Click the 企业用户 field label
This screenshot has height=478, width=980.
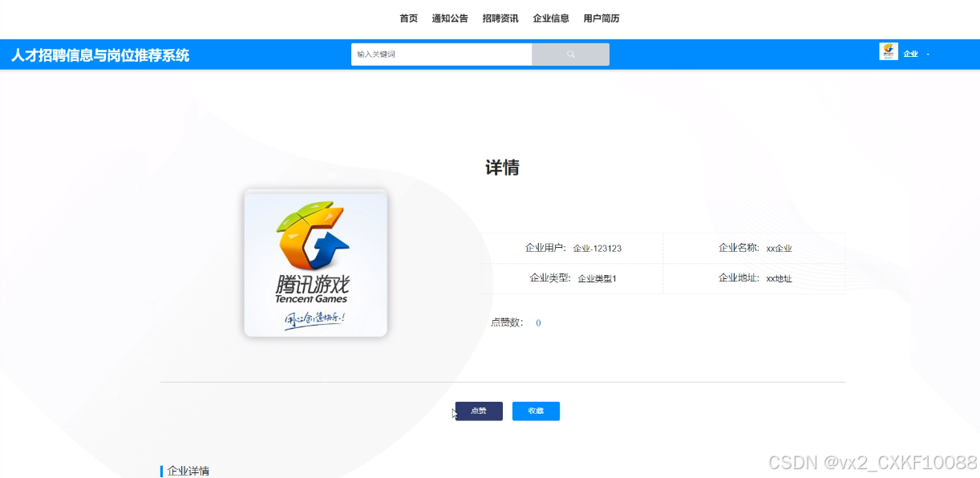click(546, 248)
